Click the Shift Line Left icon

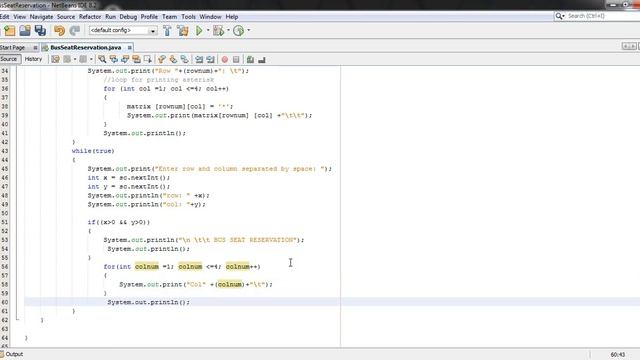click(x=199, y=60)
